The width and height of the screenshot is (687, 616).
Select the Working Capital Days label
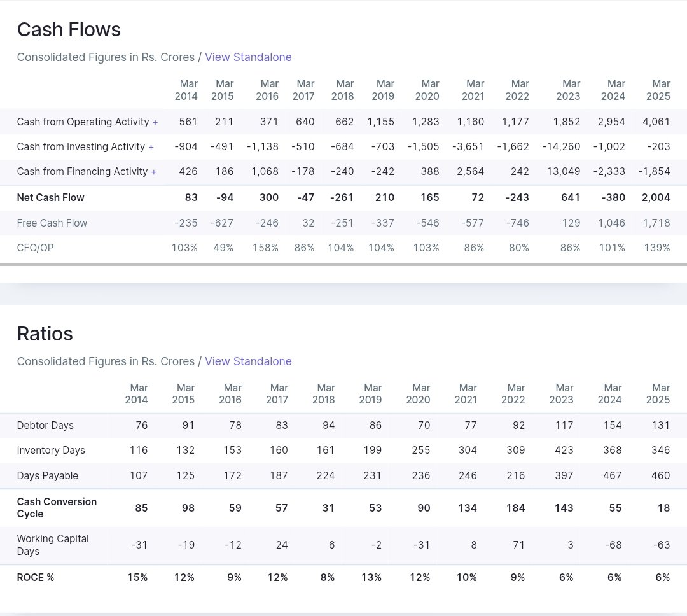(x=53, y=545)
